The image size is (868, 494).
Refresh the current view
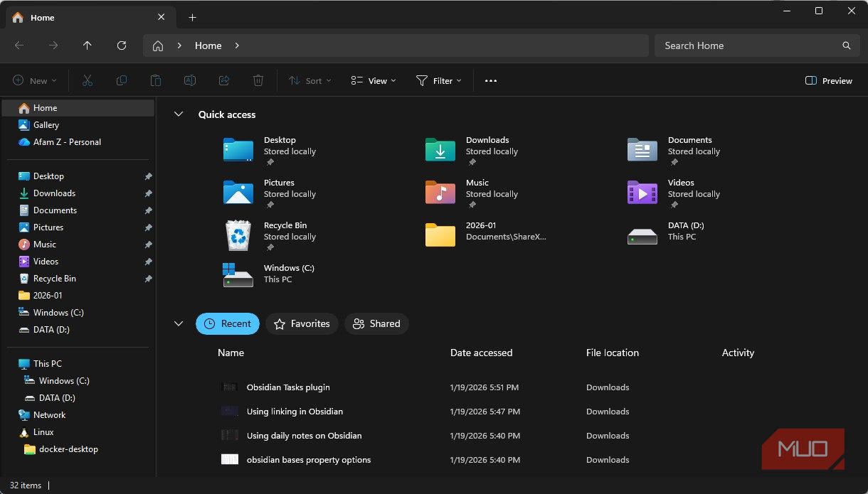click(x=122, y=45)
